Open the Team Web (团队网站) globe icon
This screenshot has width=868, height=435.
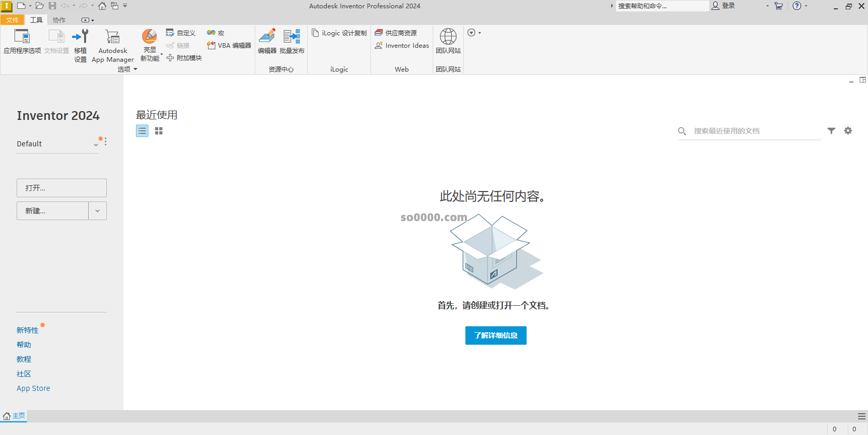point(448,37)
